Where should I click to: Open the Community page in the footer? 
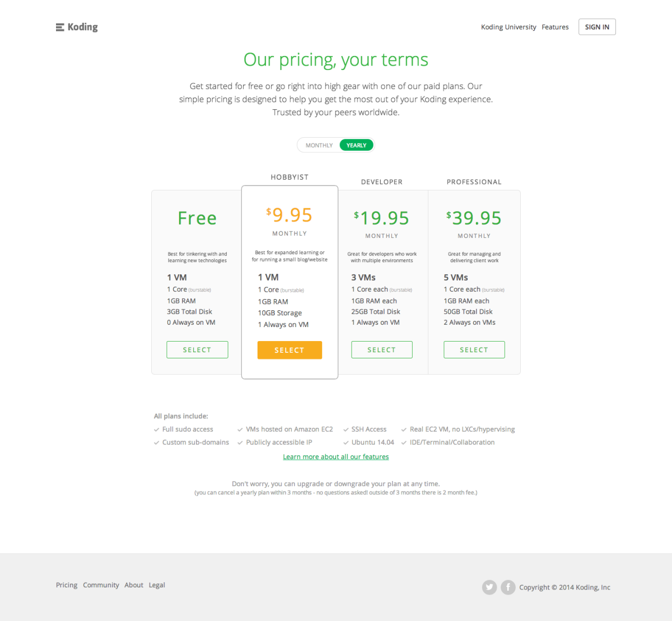pyautogui.click(x=101, y=585)
